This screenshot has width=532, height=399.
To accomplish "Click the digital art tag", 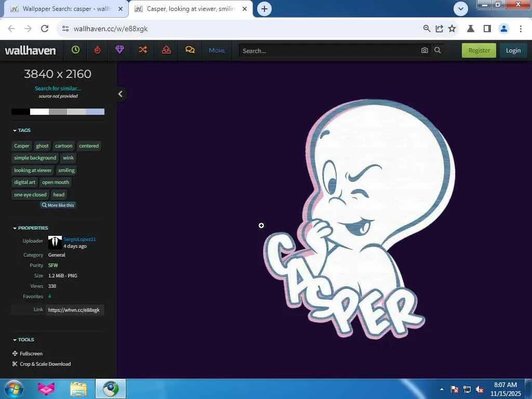I will (x=25, y=182).
